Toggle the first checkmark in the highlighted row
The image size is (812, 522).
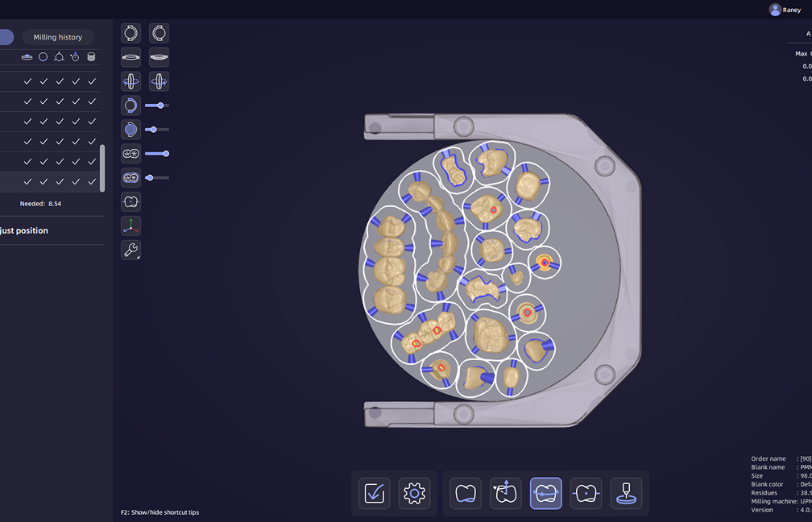[x=27, y=181]
